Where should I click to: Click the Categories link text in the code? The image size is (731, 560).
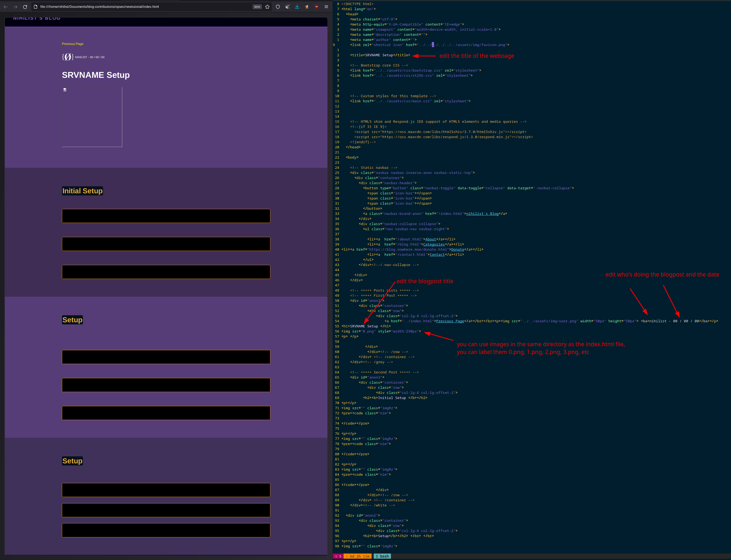[x=434, y=244]
